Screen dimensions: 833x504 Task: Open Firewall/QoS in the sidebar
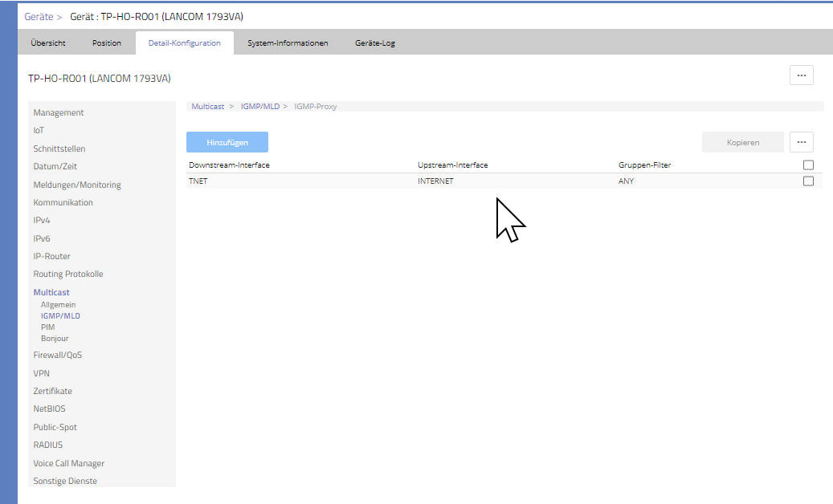click(57, 355)
